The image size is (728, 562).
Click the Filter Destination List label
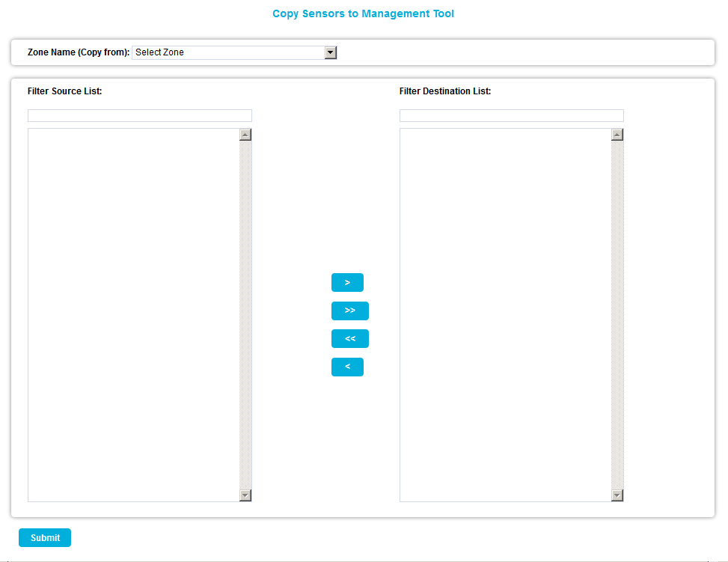(445, 91)
